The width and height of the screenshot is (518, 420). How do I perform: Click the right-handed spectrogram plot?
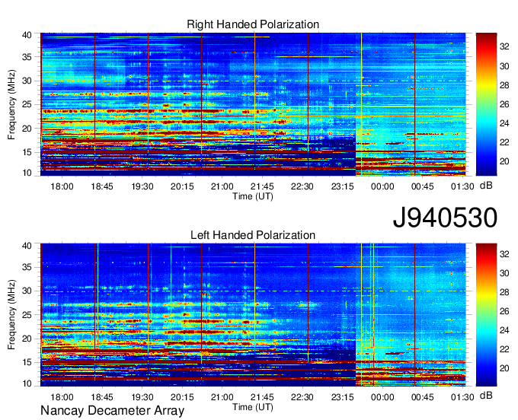[253, 104]
